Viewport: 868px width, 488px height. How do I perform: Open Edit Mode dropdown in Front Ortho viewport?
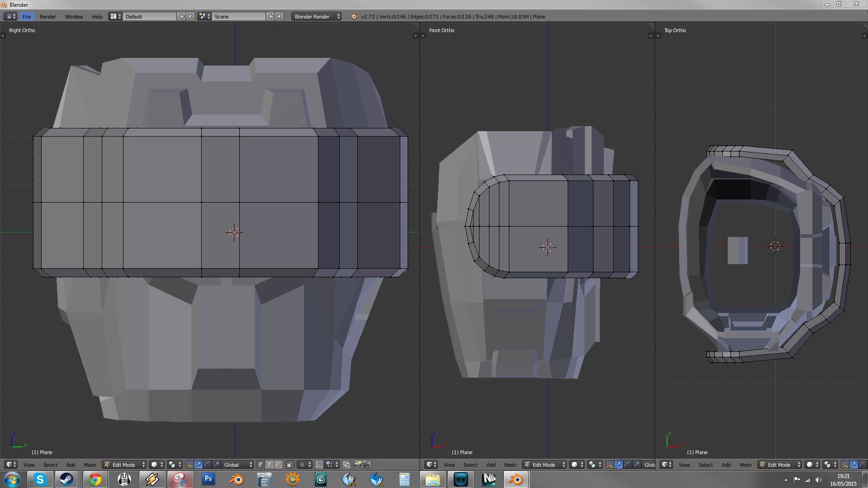544,464
